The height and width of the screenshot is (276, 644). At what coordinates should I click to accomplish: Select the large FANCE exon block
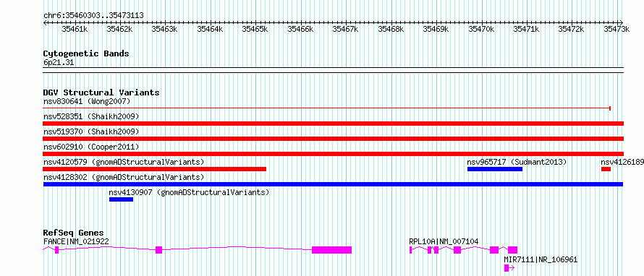332,250
